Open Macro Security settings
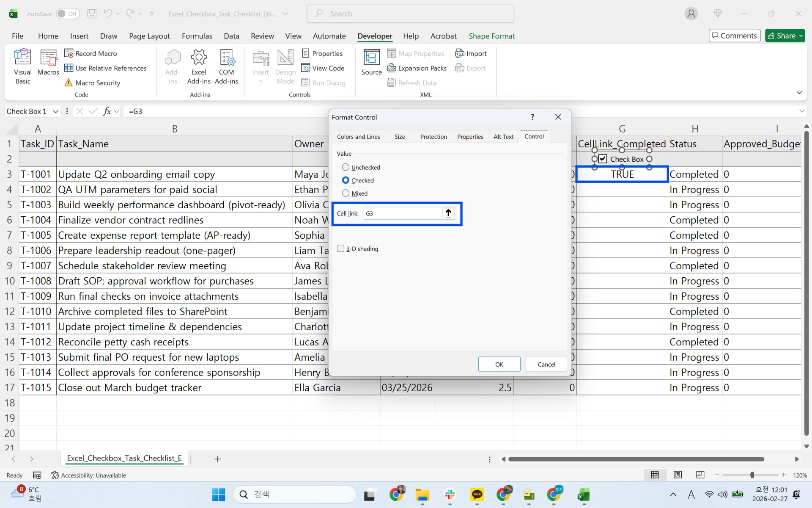The width and height of the screenshot is (812, 508). [98, 83]
